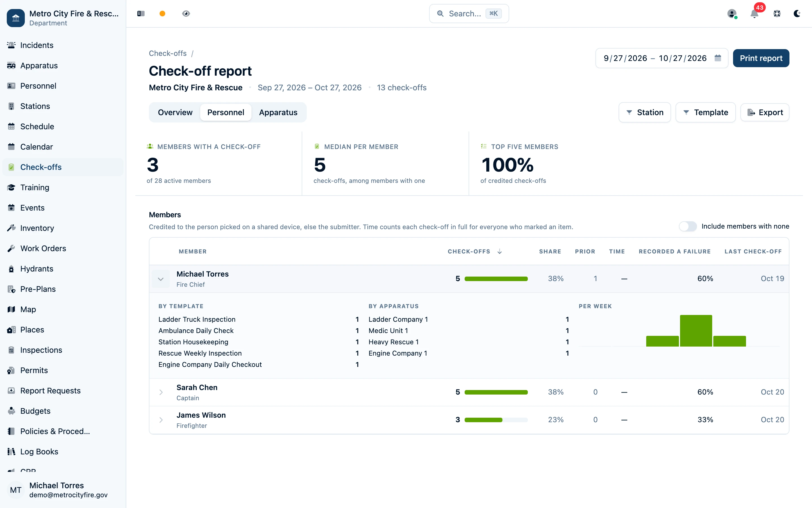The image size is (812, 508).
Task: Open the Template filter dropdown
Action: (705, 112)
